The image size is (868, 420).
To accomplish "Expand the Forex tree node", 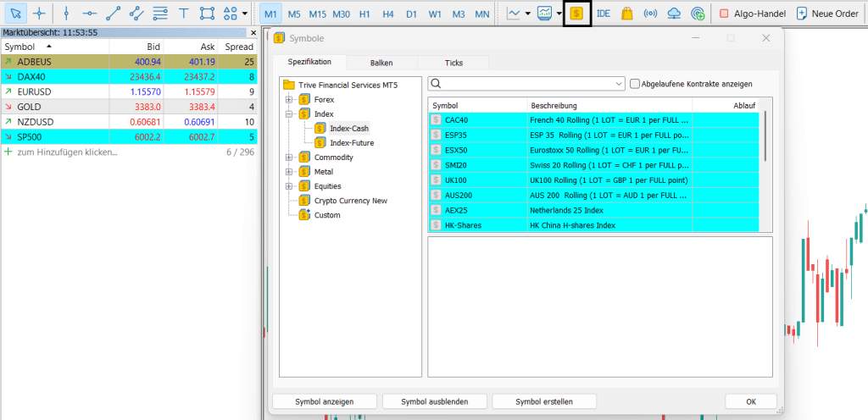I will click(x=288, y=100).
